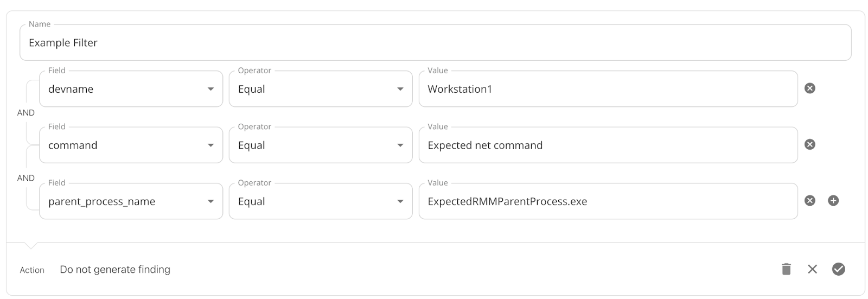868x299 pixels.
Task: Remove the parent_process_name condition row
Action: point(809,201)
